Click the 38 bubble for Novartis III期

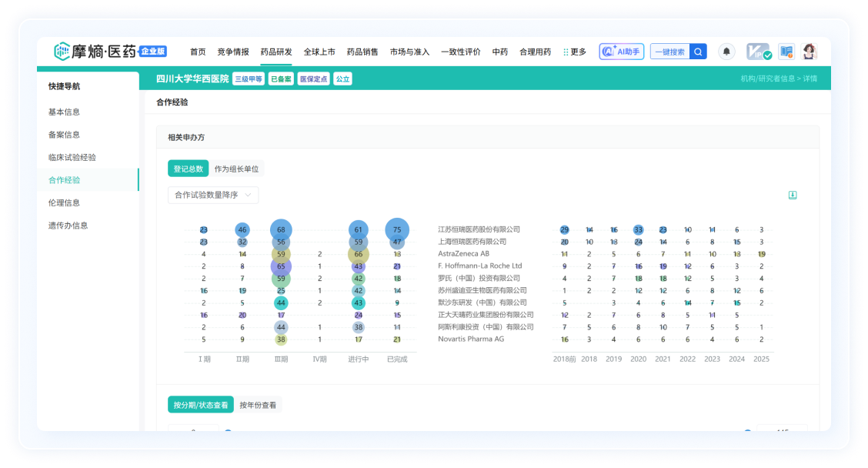click(x=281, y=339)
